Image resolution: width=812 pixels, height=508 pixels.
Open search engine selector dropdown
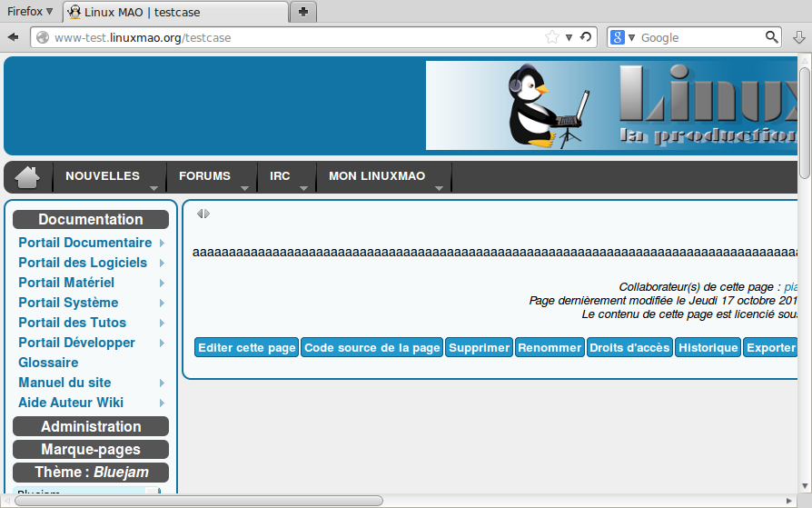coord(631,37)
